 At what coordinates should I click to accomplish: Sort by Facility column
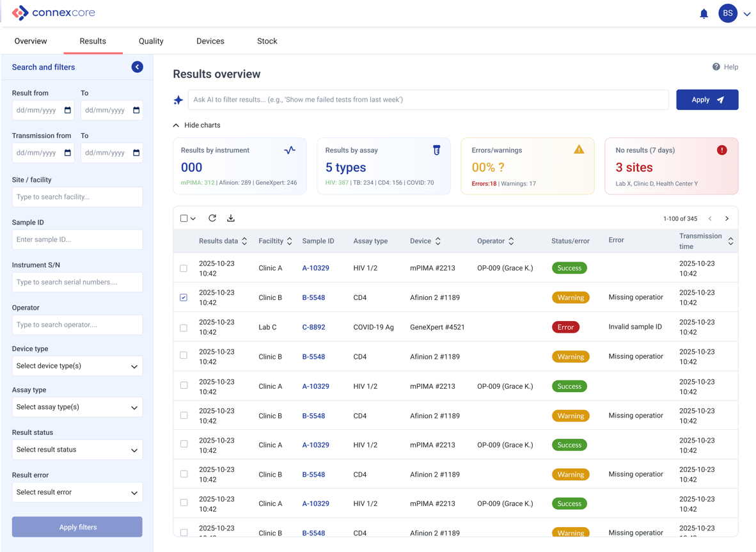[x=289, y=241]
